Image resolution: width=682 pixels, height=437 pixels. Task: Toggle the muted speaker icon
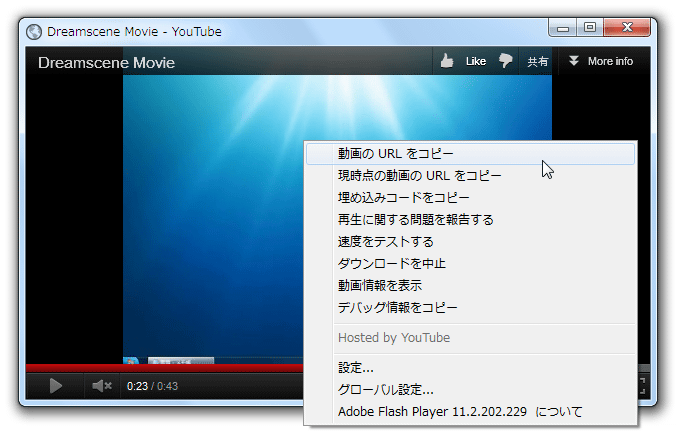pyautogui.click(x=102, y=386)
